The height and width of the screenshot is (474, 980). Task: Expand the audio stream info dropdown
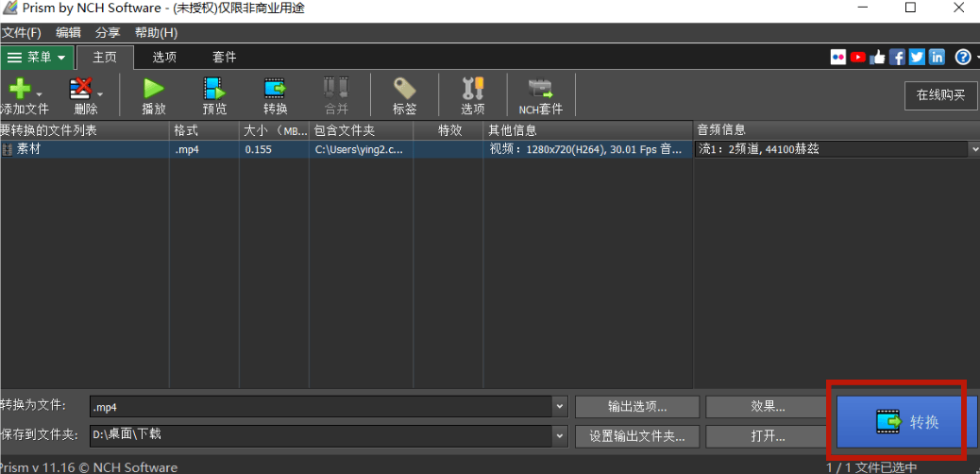pos(973,149)
